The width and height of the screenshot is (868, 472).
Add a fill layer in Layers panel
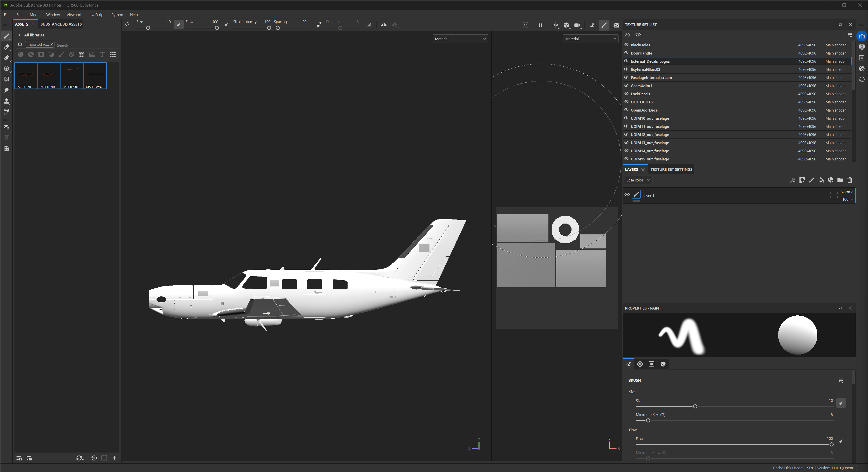pyautogui.click(x=821, y=180)
